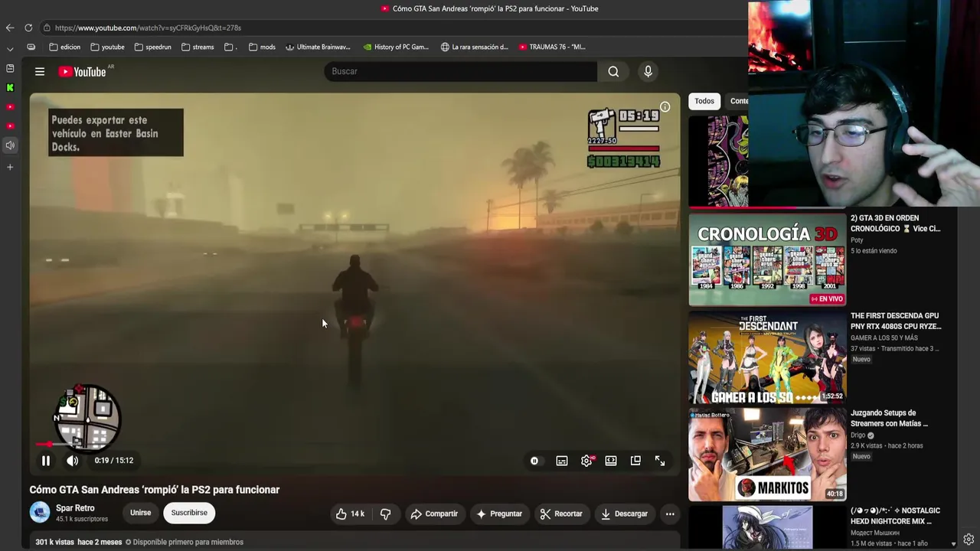Share the video via Compartir
This screenshot has height=551, width=980.
click(x=434, y=514)
